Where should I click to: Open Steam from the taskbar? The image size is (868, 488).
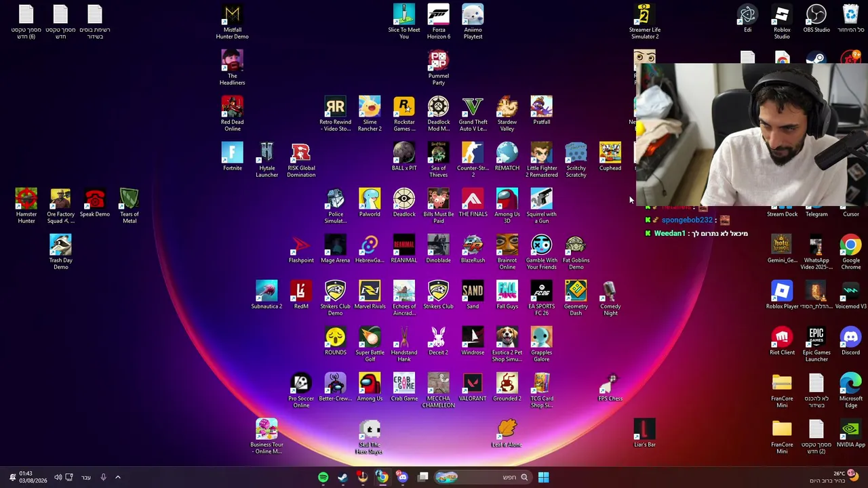pos(342,477)
